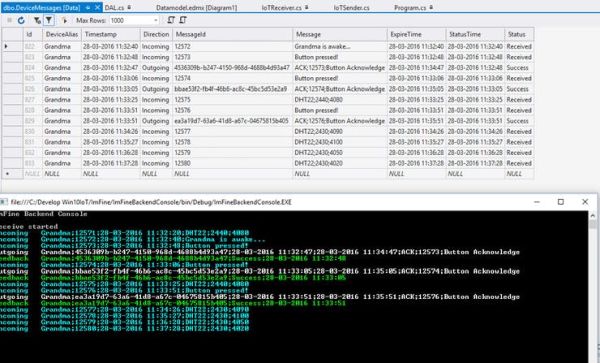
Task: Sort by the Timestamp column header
Action: [x=111, y=34]
